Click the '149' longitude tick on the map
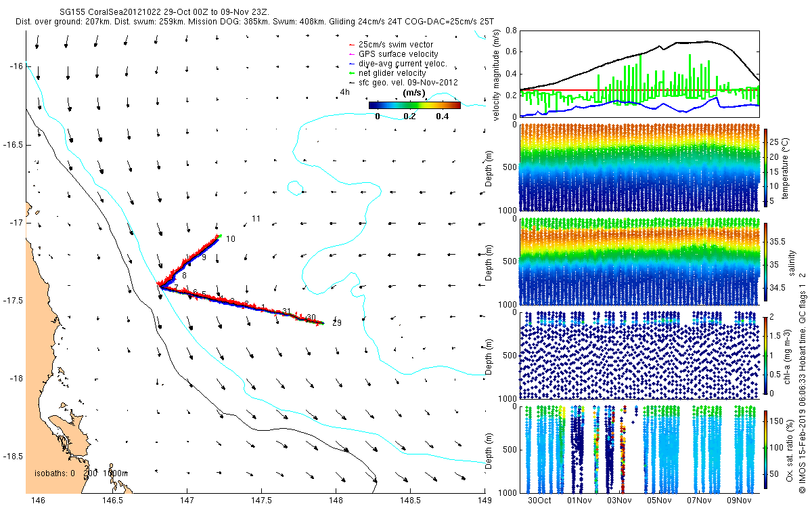The image size is (812, 508). 484,501
